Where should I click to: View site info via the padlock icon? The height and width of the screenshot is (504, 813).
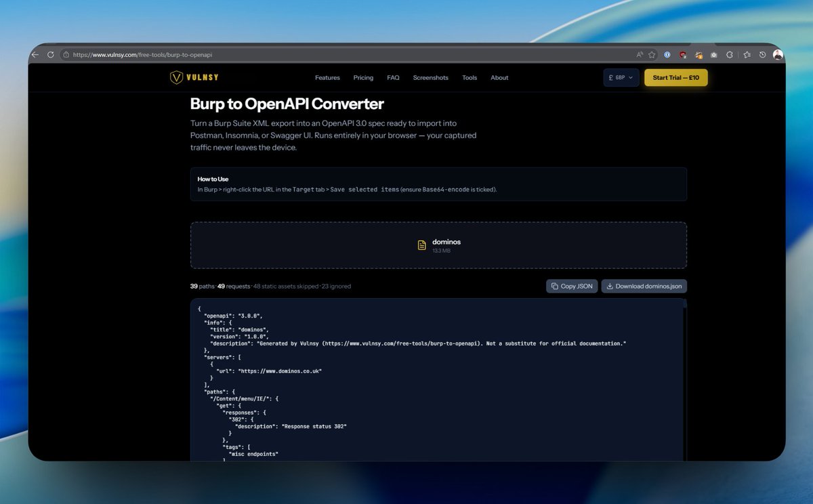pyautogui.click(x=66, y=55)
